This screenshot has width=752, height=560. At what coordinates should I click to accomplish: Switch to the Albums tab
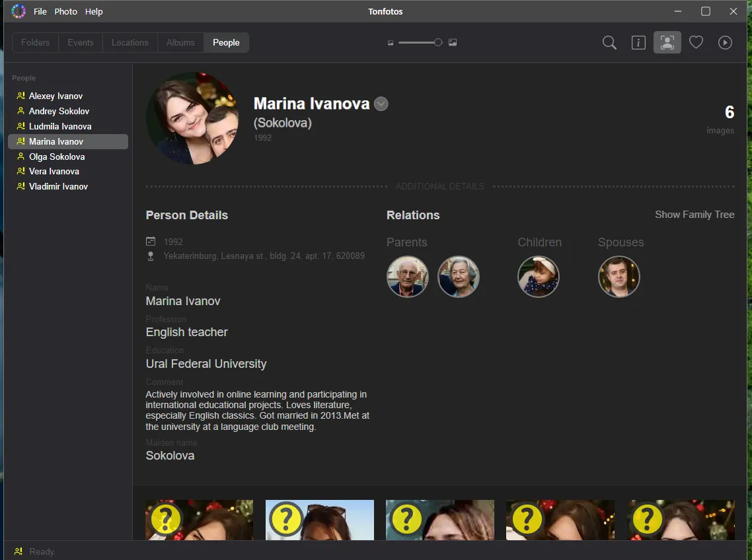tap(180, 42)
